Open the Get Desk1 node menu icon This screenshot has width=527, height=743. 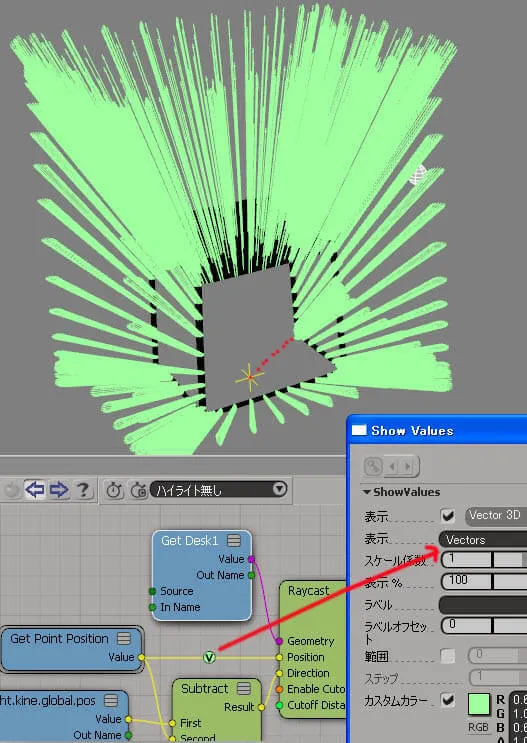click(234, 540)
